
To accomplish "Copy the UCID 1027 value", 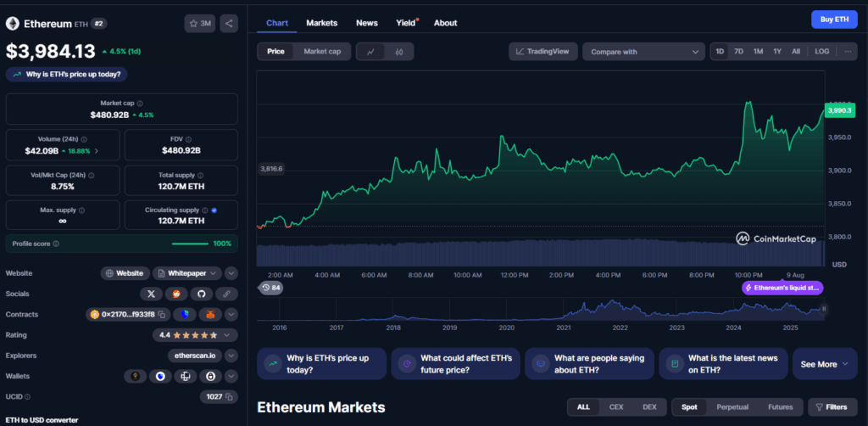I will [230, 396].
